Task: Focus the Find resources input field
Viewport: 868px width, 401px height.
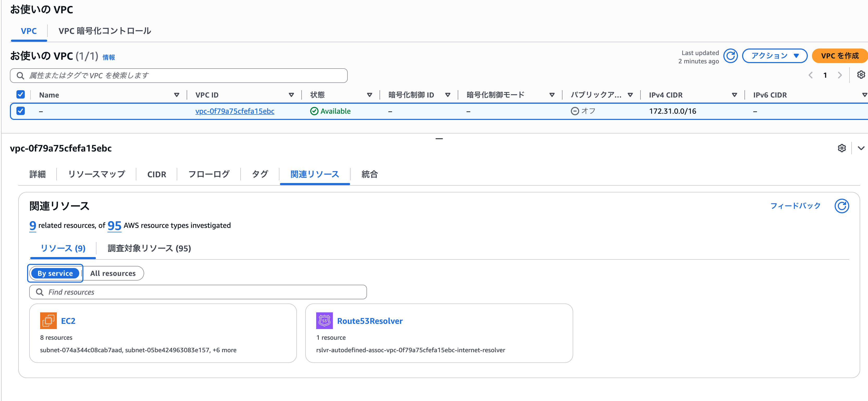Action: (198, 292)
